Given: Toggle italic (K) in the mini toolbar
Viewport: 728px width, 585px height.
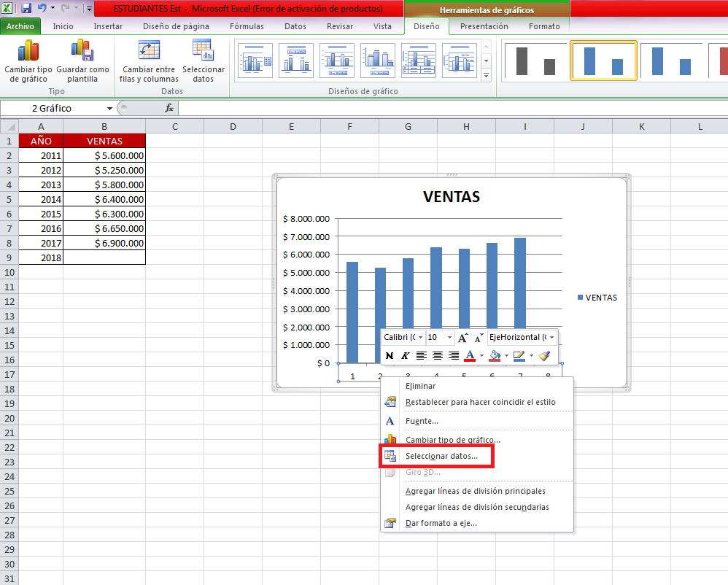Looking at the screenshot, I should coord(405,355).
